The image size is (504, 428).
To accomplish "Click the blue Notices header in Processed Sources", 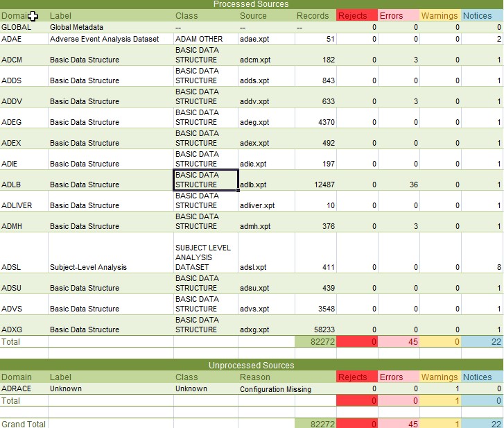I will point(482,15).
